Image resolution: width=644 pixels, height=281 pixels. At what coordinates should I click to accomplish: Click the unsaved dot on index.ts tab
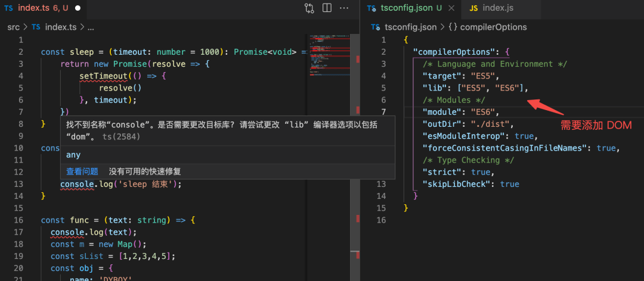[x=78, y=8]
